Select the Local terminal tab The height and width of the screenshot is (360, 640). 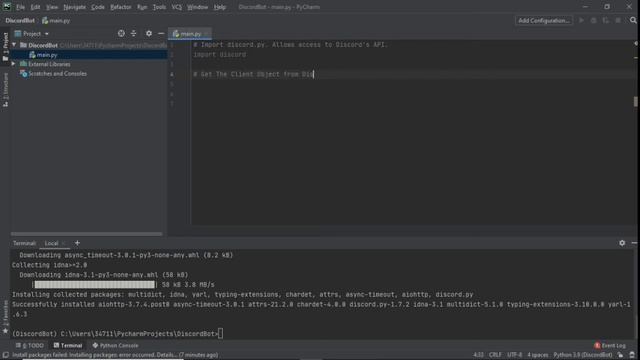[x=51, y=243]
